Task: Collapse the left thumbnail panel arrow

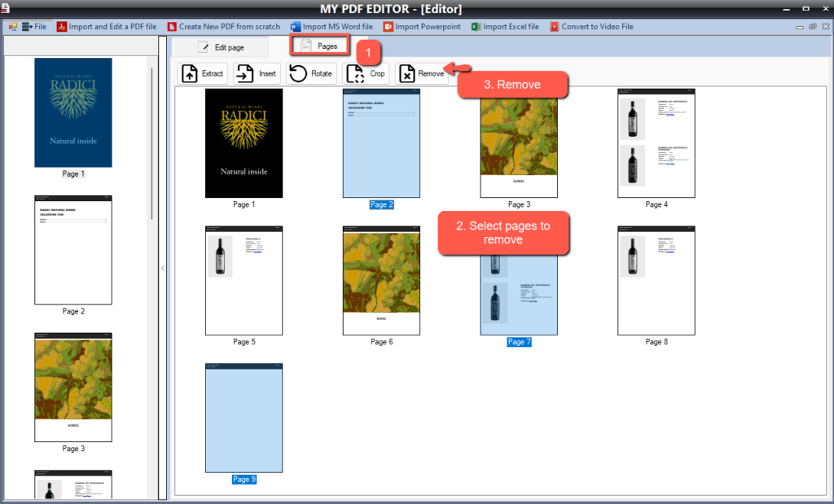Action: [x=162, y=268]
